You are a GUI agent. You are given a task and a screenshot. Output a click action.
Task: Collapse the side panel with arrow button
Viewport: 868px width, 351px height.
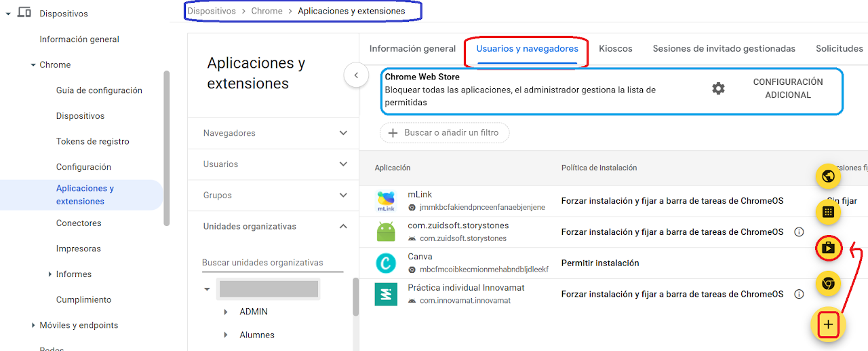356,75
